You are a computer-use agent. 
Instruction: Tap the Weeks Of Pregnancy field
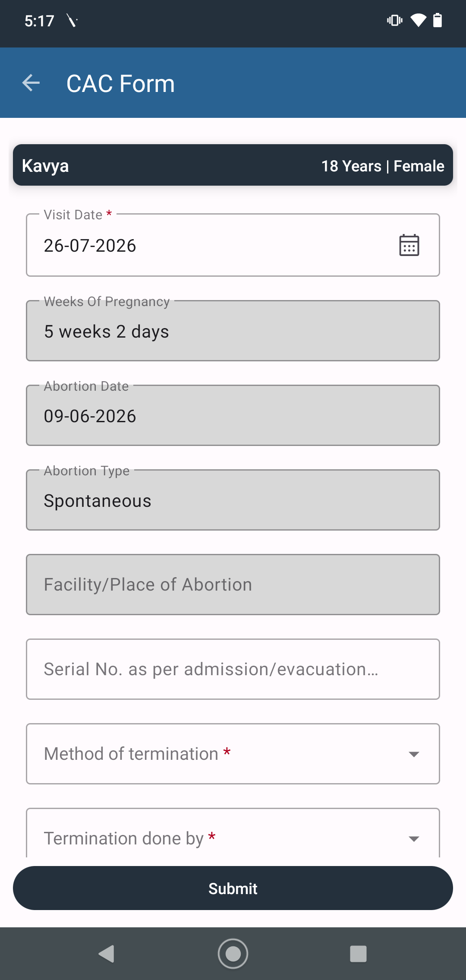point(233,331)
